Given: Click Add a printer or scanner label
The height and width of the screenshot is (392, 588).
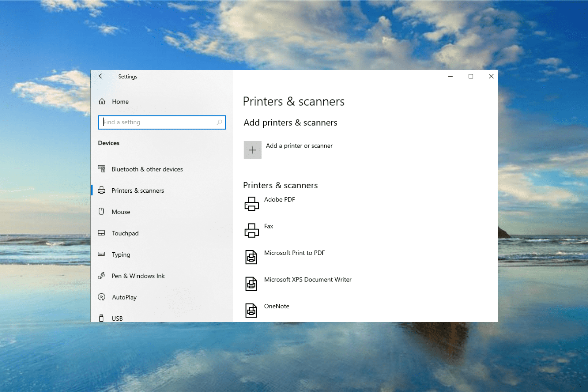Looking at the screenshot, I should [299, 146].
